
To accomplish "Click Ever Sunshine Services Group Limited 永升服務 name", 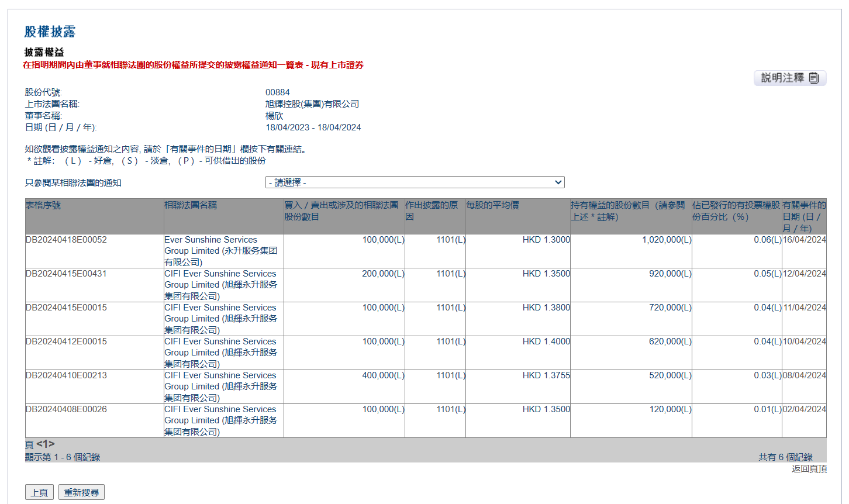I will [220, 251].
